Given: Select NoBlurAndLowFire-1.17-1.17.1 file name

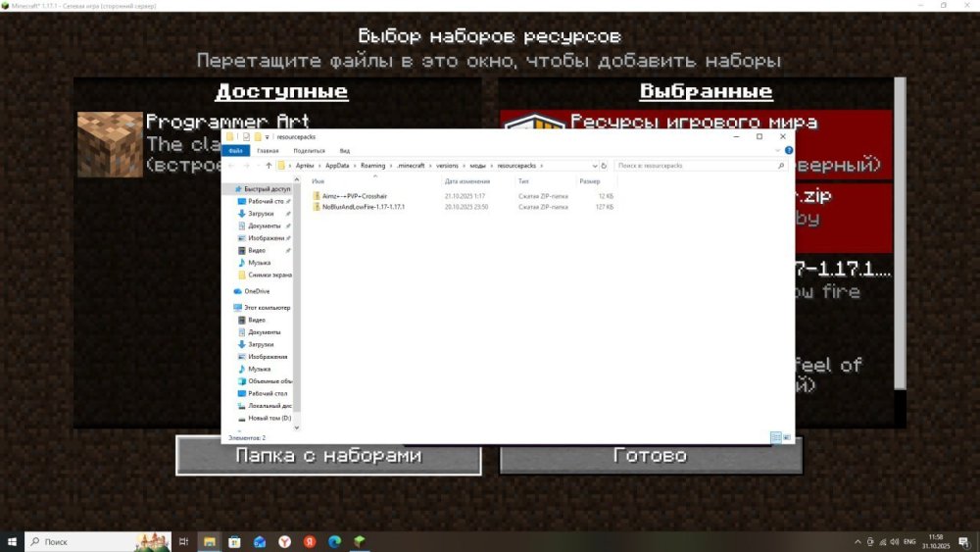Looking at the screenshot, I should (364, 207).
